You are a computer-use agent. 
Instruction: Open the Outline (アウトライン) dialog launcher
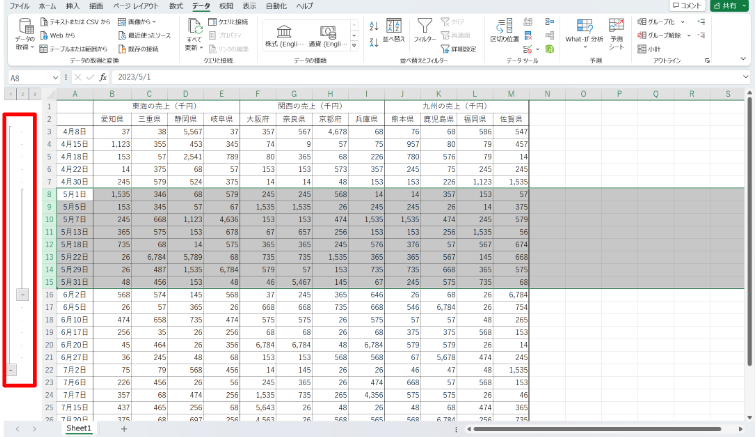click(x=707, y=61)
